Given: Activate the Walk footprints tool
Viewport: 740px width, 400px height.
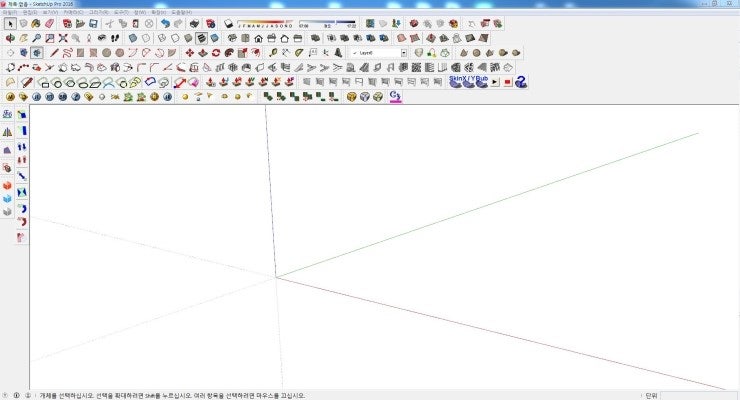Looking at the screenshot, I should click(115, 38).
